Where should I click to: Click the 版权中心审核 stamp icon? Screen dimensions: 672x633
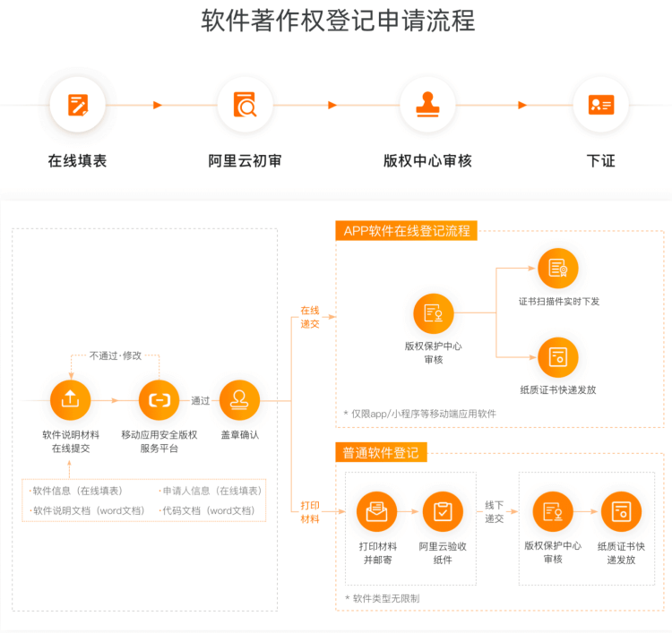(427, 105)
